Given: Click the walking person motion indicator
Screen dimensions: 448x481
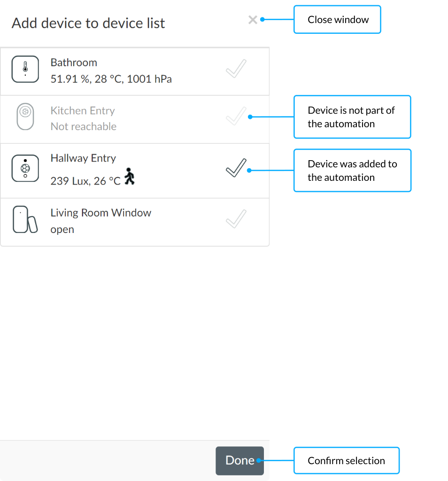Looking at the screenshot, I should point(130,176).
